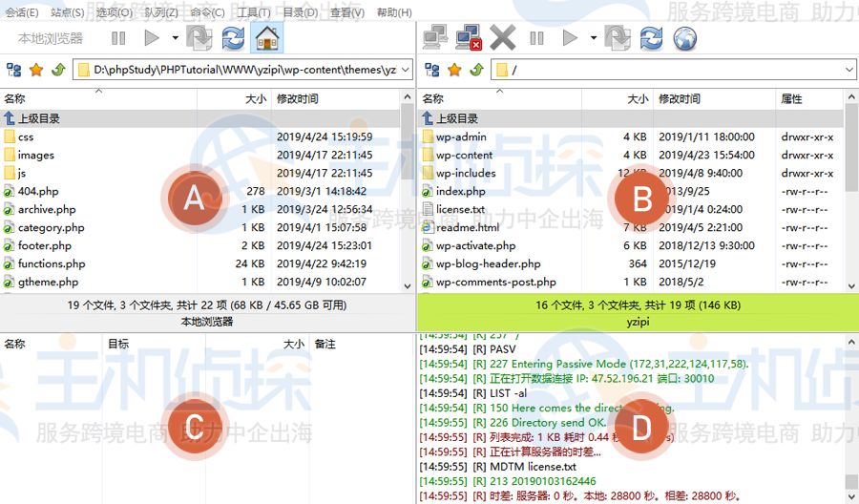The width and height of the screenshot is (859, 504).
Task: Open the local pane bookmarks star
Action: tap(36, 70)
